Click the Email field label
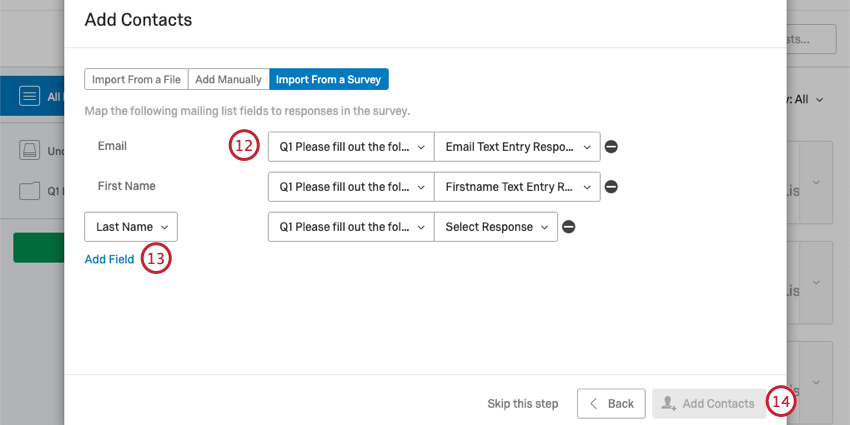Screen dimensions: 850x425 pos(112,146)
